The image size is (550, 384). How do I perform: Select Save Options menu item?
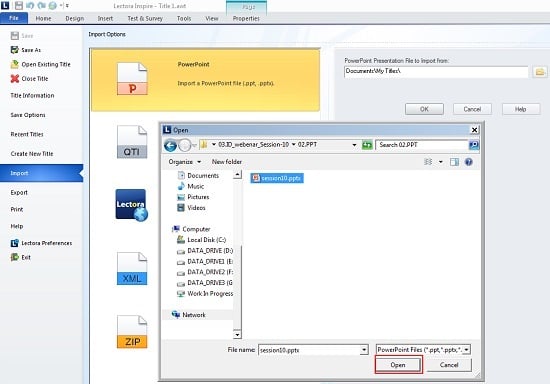pyautogui.click(x=28, y=115)
